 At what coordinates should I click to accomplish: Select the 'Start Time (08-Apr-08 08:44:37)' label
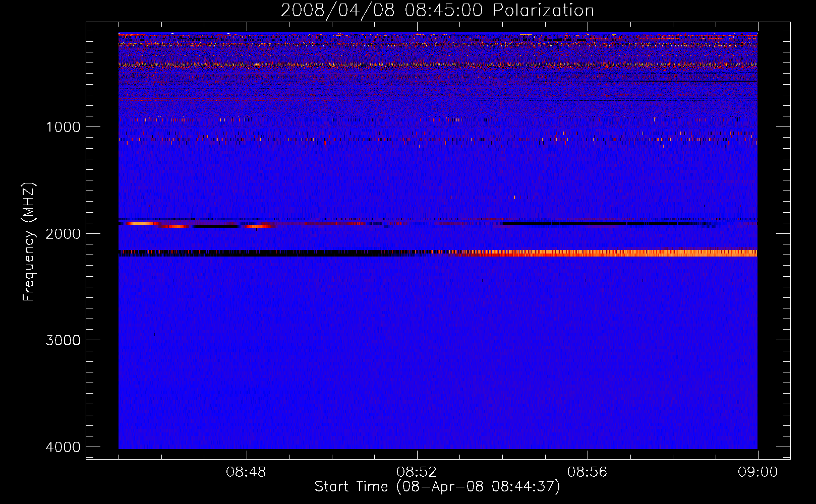coord(437,487)
